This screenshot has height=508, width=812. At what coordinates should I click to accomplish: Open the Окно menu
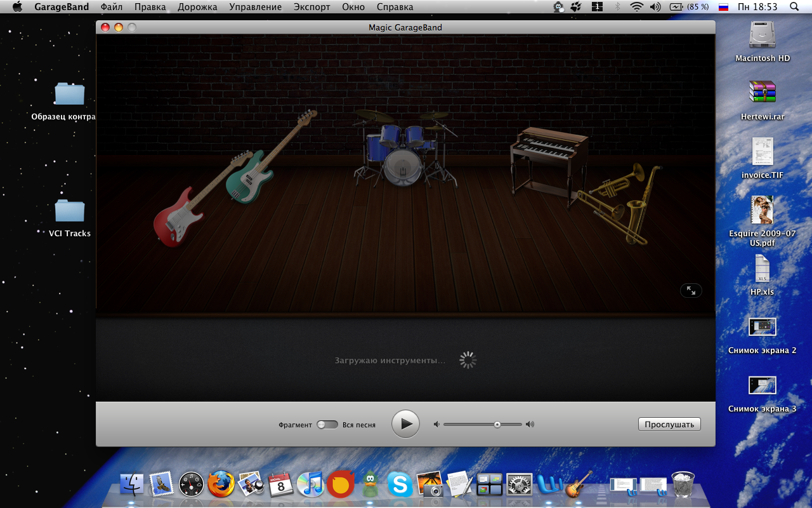click(x=353, y=7)
